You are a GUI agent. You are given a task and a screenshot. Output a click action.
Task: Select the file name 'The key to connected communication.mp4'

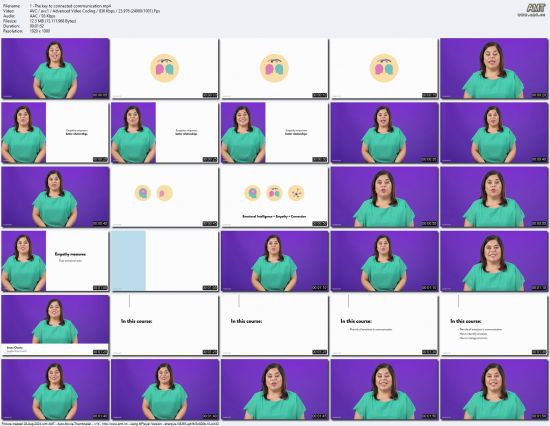point(70,6)
